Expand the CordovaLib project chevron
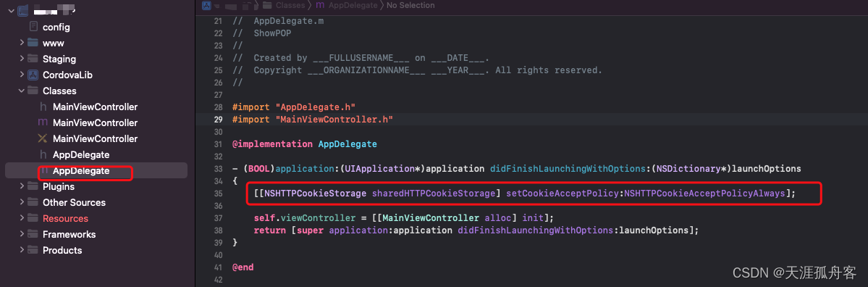868x287 pixels. pyautogui.click(x=22, y=75)
